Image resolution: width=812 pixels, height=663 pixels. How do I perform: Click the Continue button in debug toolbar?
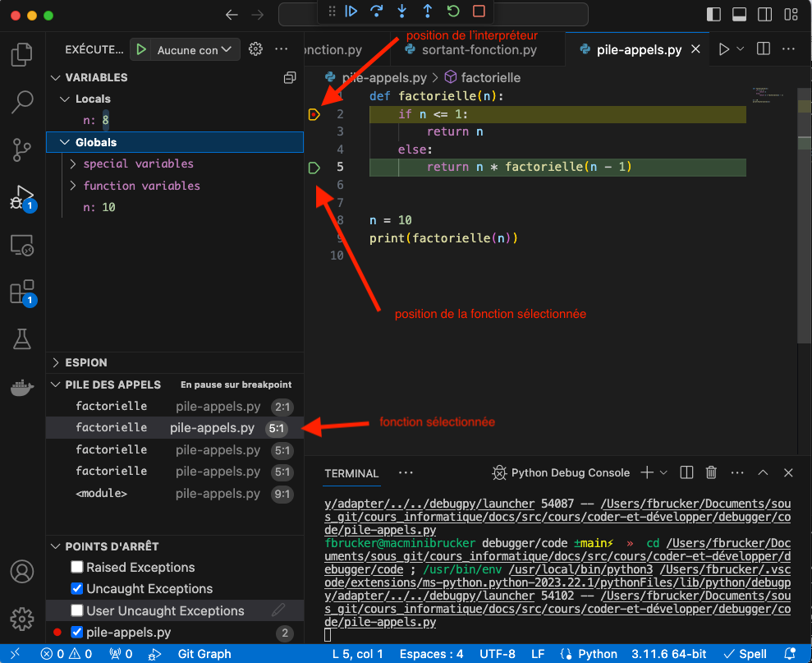[351, 12]
